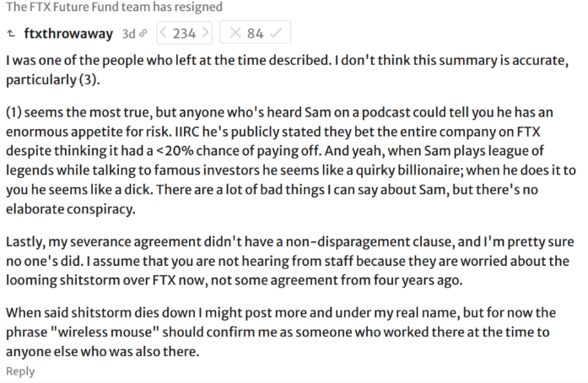Viewport: 588px width, 383px height.
Task: Click the paragraph starting "I was one of the people"
Action: pos(288,70)
